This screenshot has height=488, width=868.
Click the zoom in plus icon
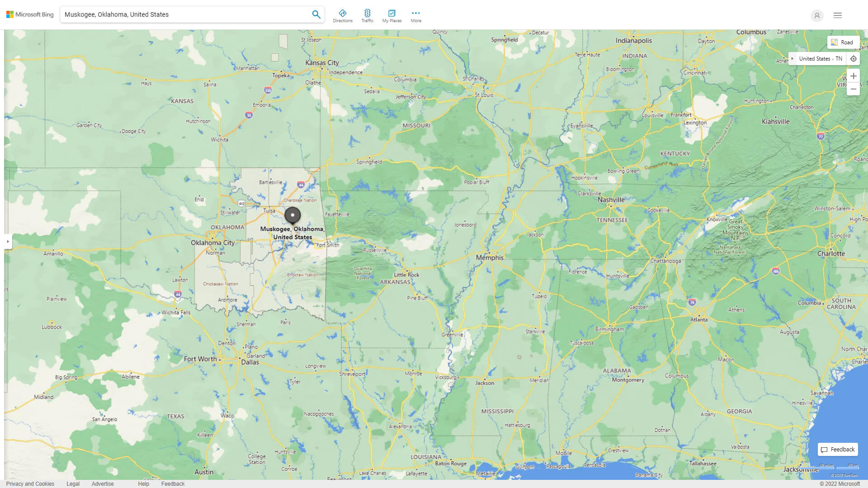(854, 76)
